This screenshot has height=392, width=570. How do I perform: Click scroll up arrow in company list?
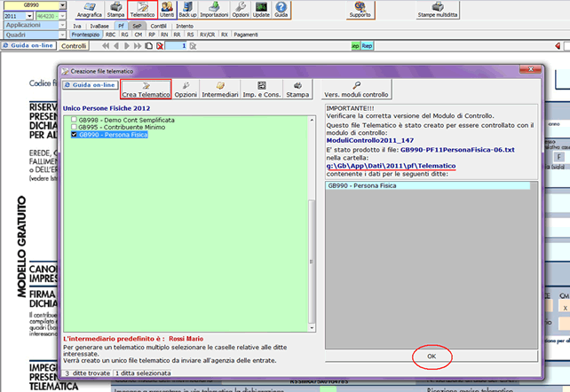[x=312, y=120]
